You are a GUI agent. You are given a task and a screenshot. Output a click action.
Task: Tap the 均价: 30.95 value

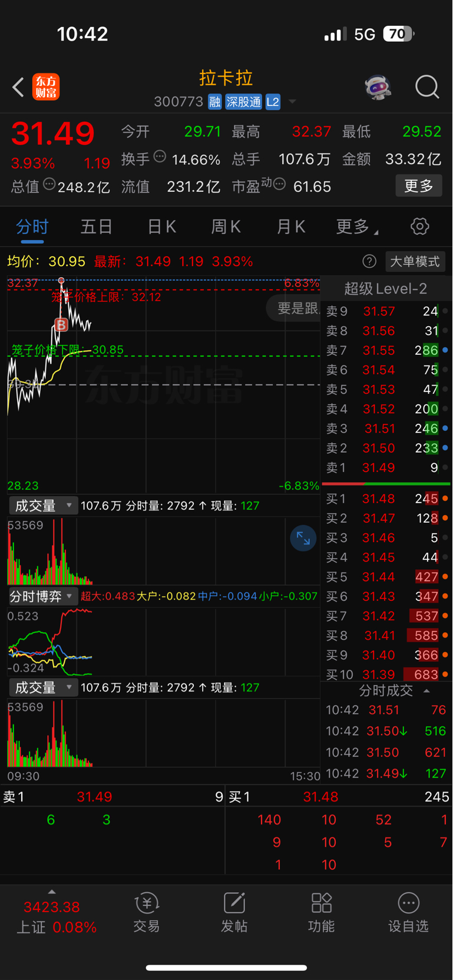coord(46,261)
